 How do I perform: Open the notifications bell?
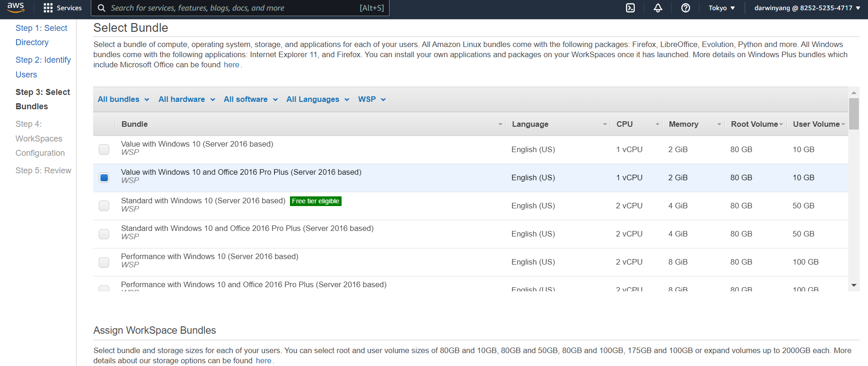click(658, 8)
